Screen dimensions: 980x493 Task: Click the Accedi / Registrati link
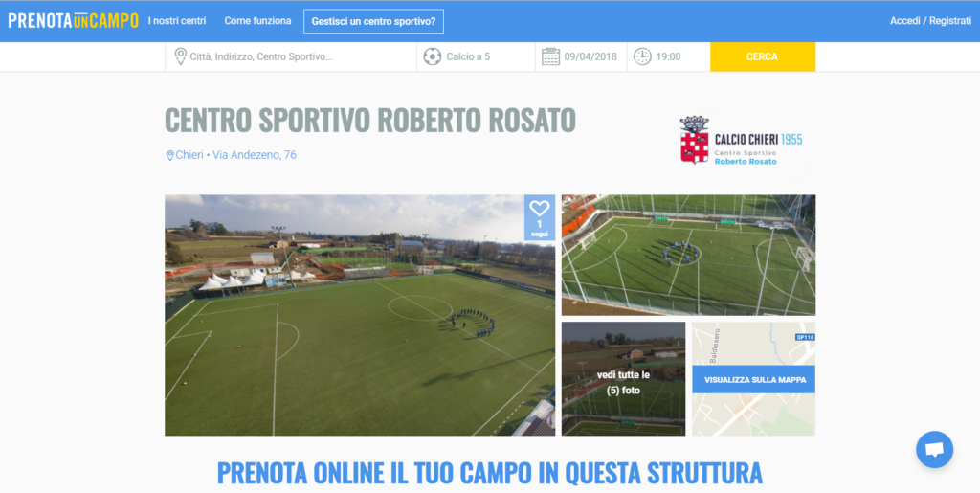[930, 20]
